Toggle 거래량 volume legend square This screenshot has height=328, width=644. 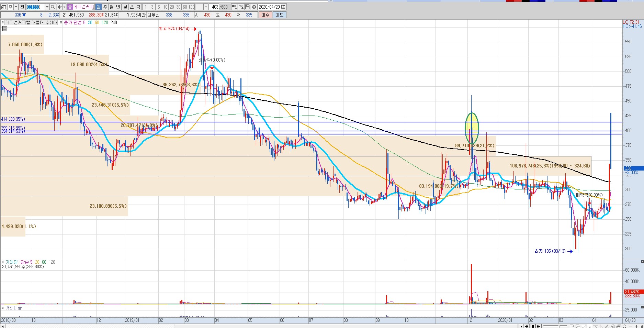(3, 262)
